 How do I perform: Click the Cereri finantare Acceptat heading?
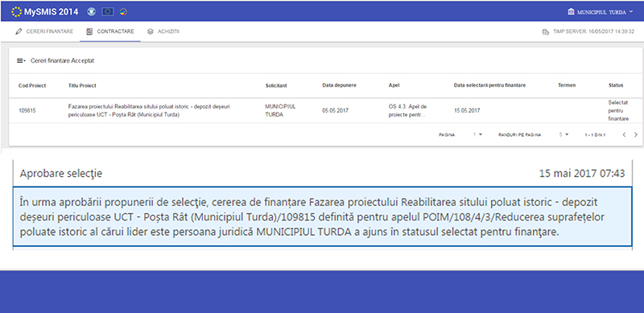coord(63,60)
